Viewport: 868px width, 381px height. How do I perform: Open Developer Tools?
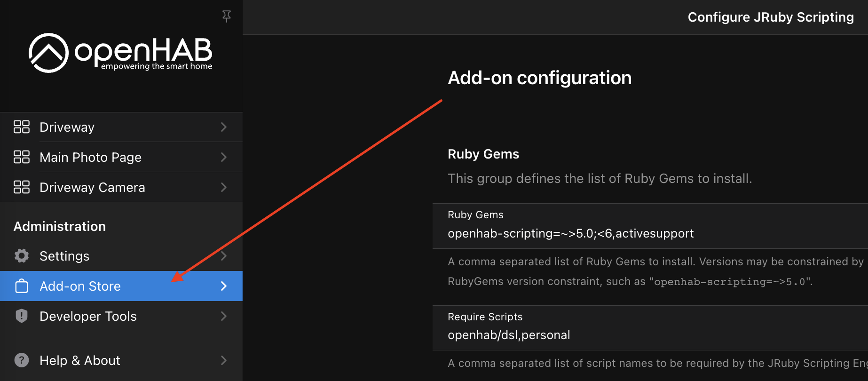[x=88, y=316]
